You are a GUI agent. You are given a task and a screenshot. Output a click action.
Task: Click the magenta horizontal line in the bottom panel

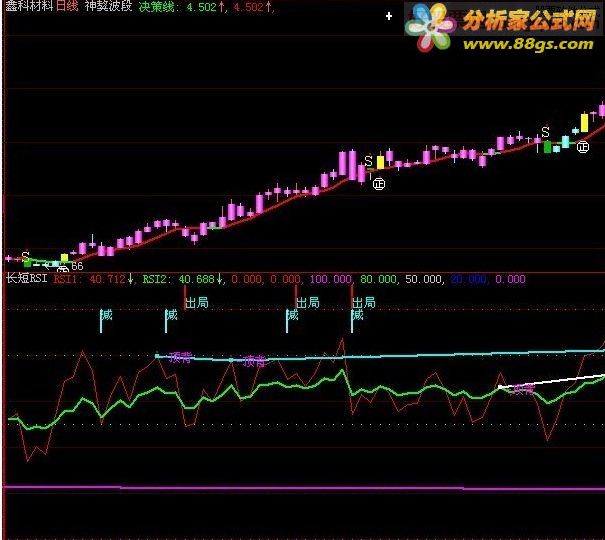pyautogui.click(x=302, y=488)
